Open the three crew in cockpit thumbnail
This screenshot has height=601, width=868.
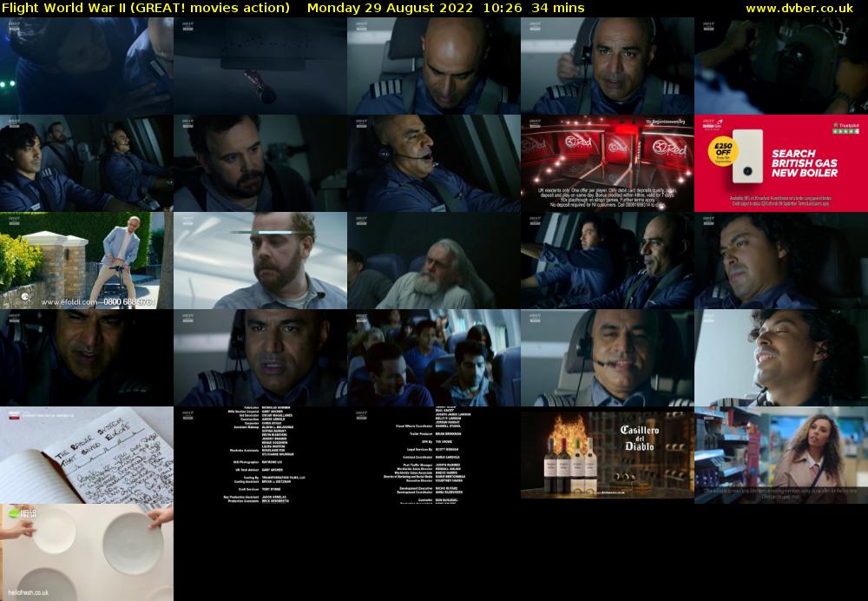click(x=86, y=163)
